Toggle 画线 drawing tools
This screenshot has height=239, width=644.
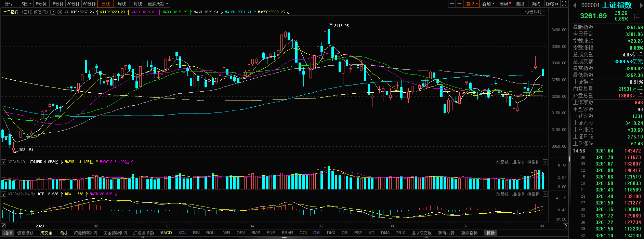(x=520, y=4)
